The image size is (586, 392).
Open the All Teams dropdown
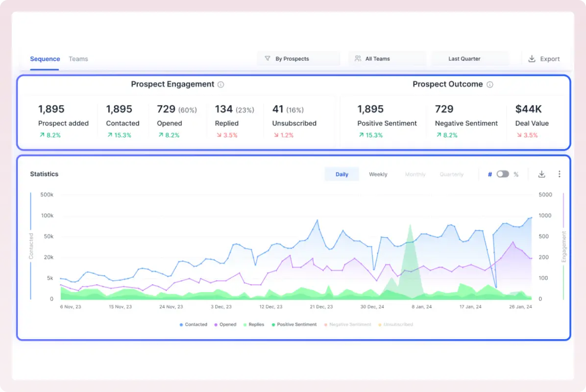(387, 58)
